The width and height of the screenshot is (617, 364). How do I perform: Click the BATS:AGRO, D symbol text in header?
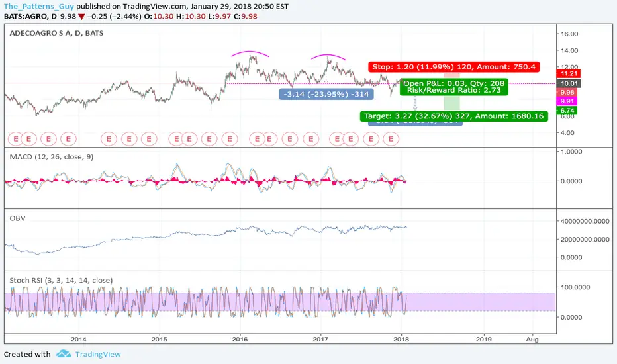[x=30, y=17]
